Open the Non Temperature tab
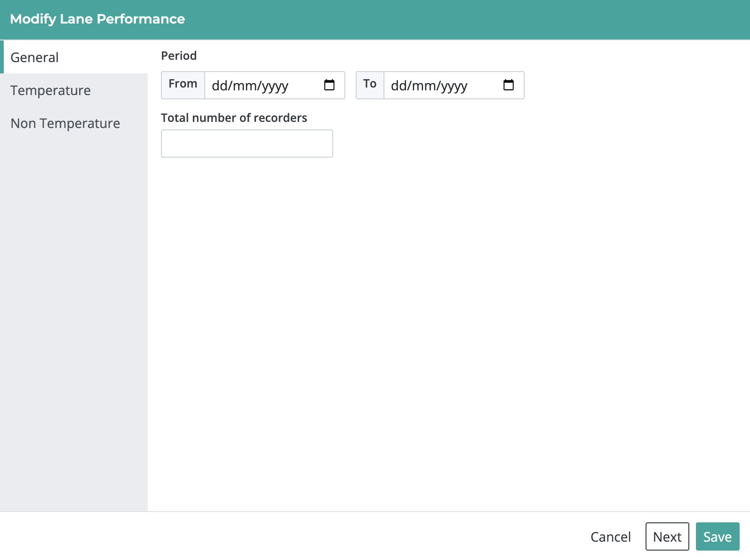 point(74,123)
